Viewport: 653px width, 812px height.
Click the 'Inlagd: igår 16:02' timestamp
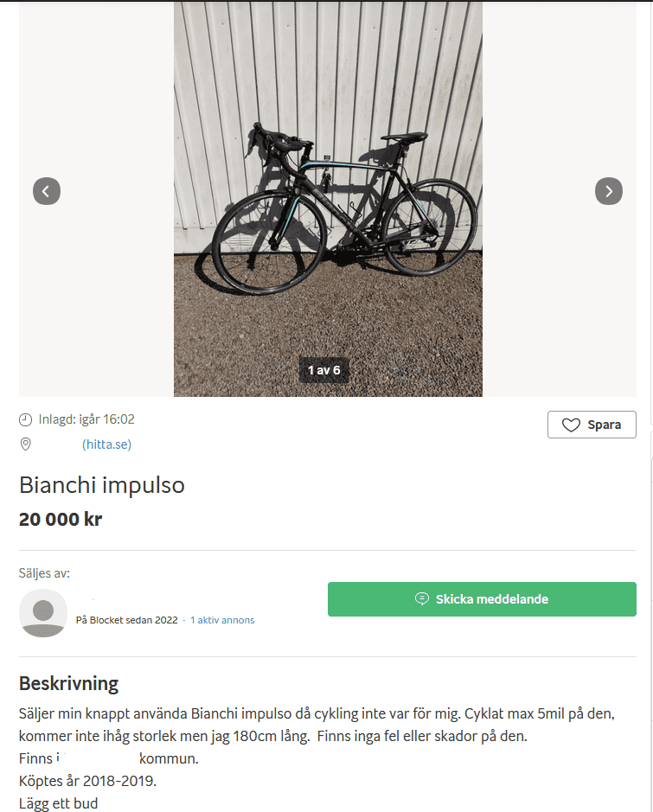pyautogui.click(x=86, y=419)
